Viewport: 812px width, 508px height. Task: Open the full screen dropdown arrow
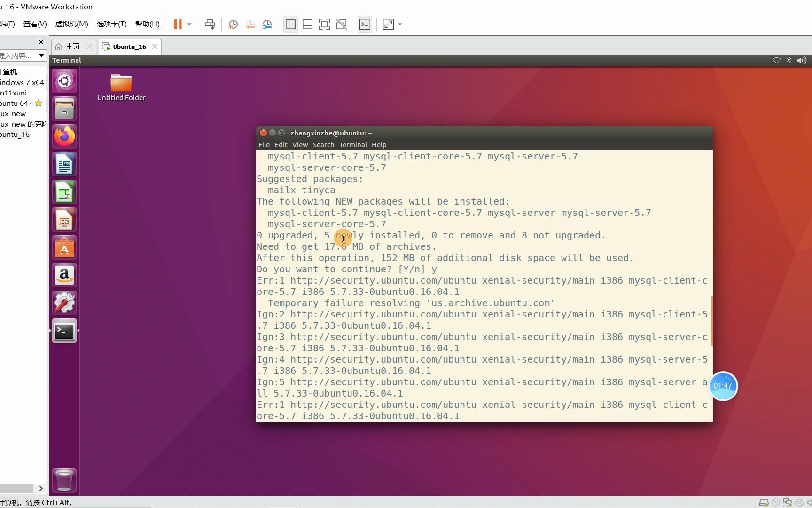pyautogui.click(x=400, y=24)
